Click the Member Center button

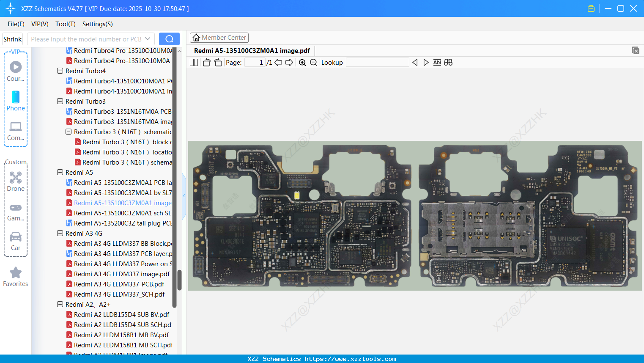click(219, 38)
